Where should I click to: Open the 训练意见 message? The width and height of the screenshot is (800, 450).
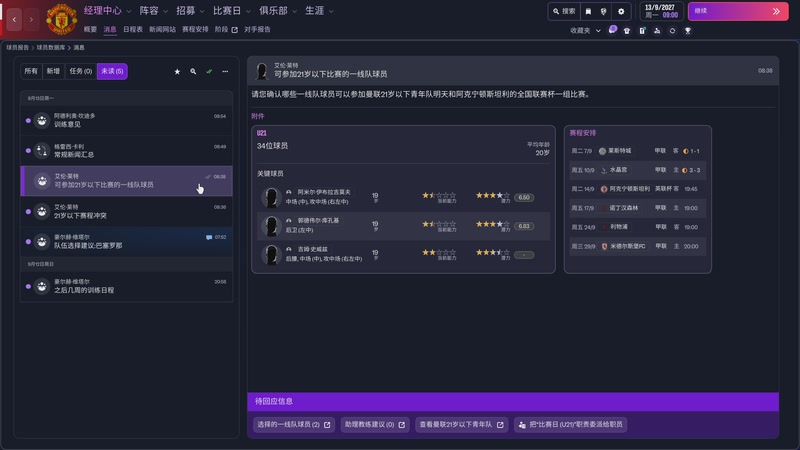pos(127,120)
